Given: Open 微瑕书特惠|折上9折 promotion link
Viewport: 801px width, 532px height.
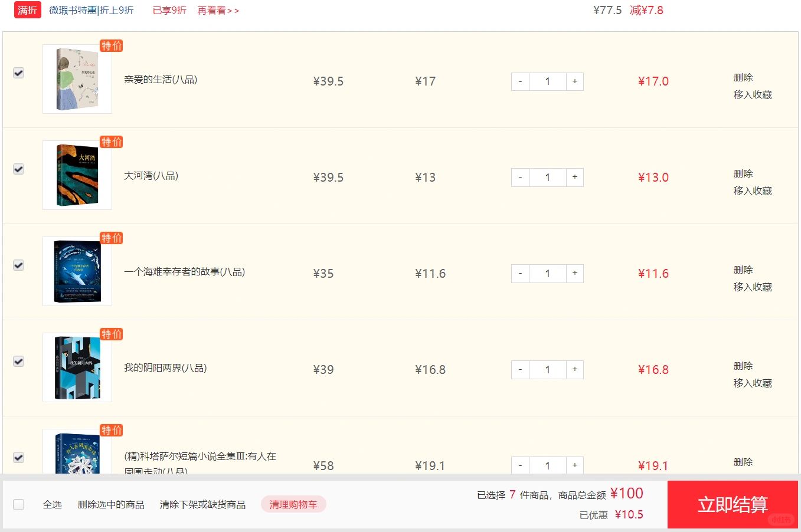Looking at the screenshot, I should [91, 11].
